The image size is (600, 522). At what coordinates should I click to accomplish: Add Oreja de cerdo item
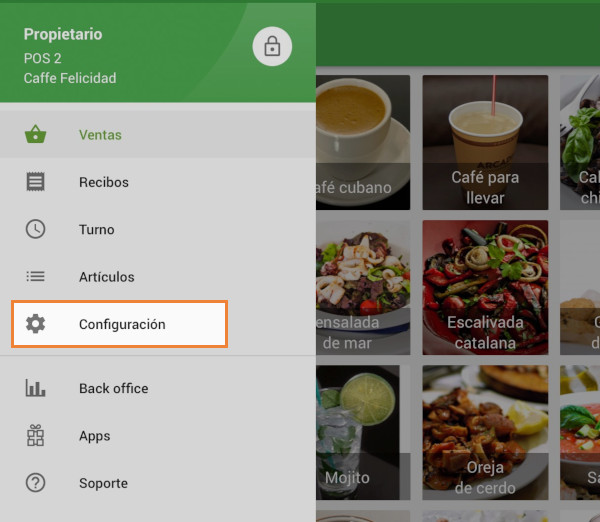pyautogui.click(x=485, y=432)
